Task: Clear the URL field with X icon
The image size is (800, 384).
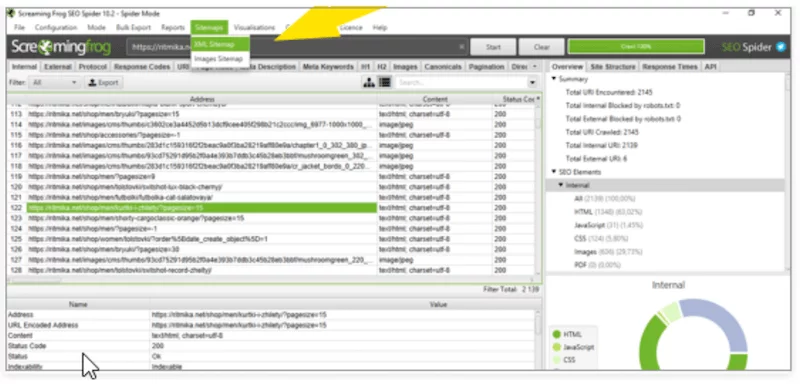Action: pyautogui.click(x=462, y=47)
